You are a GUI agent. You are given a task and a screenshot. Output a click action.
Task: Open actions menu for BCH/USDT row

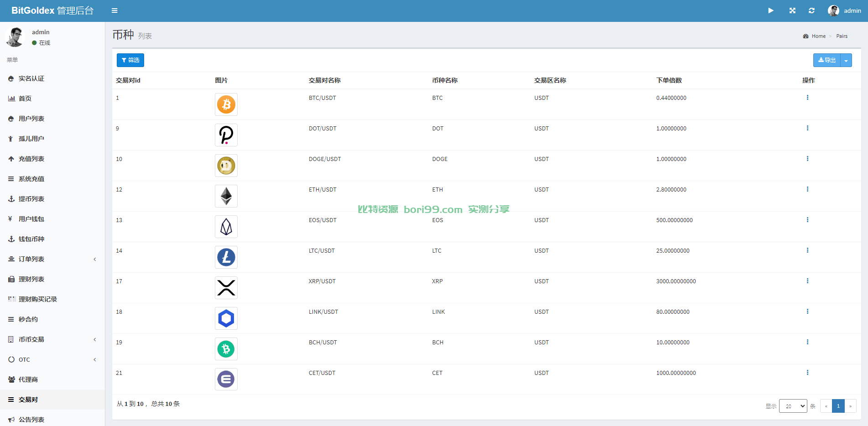point(807,342)
